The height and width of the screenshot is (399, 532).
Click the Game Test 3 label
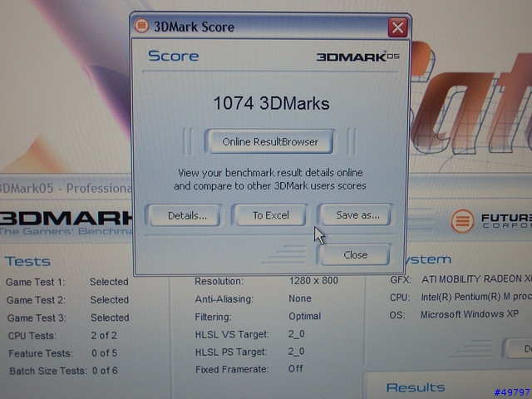pyautogui.click(x=37, y=318)
